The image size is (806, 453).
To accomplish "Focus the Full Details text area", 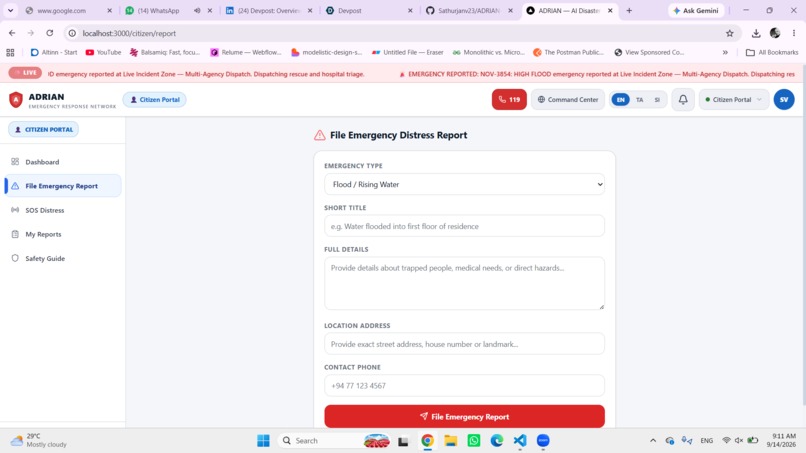I will (x=464, y=283).
